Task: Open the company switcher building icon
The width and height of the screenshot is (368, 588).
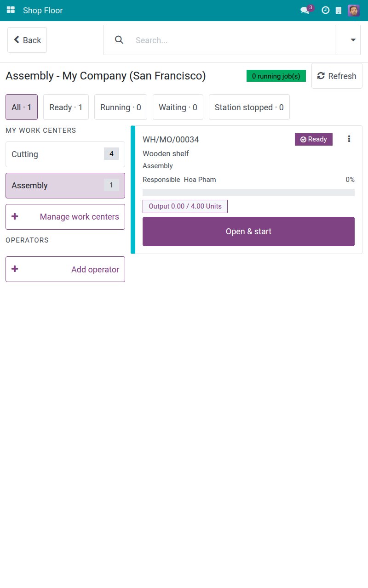Action: tap(339, 10)
